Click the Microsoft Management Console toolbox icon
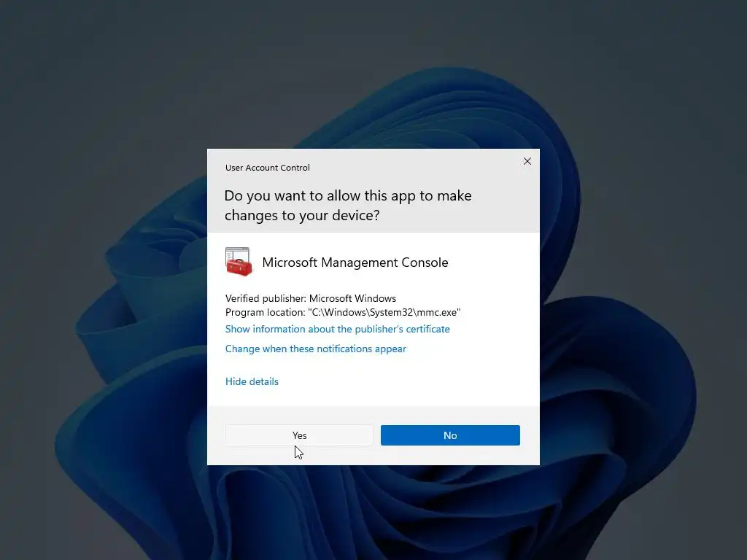 [239, 262]
